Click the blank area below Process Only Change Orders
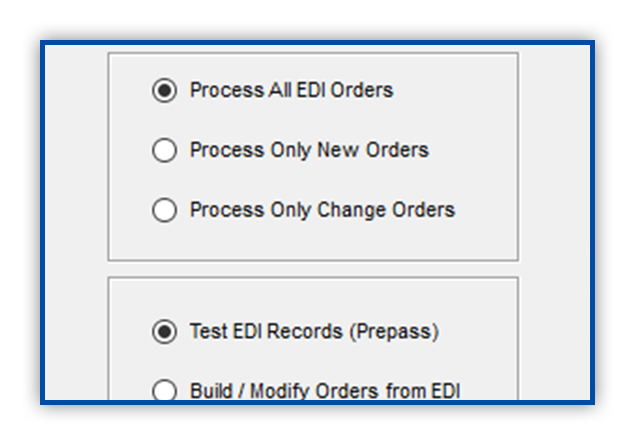635x445 pixels. point(313,241)
